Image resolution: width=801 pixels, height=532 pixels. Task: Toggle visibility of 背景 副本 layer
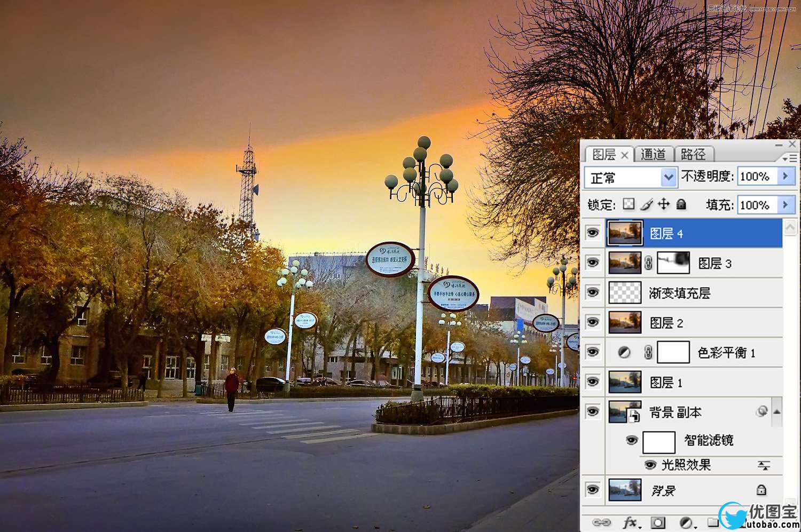point(592,411)
